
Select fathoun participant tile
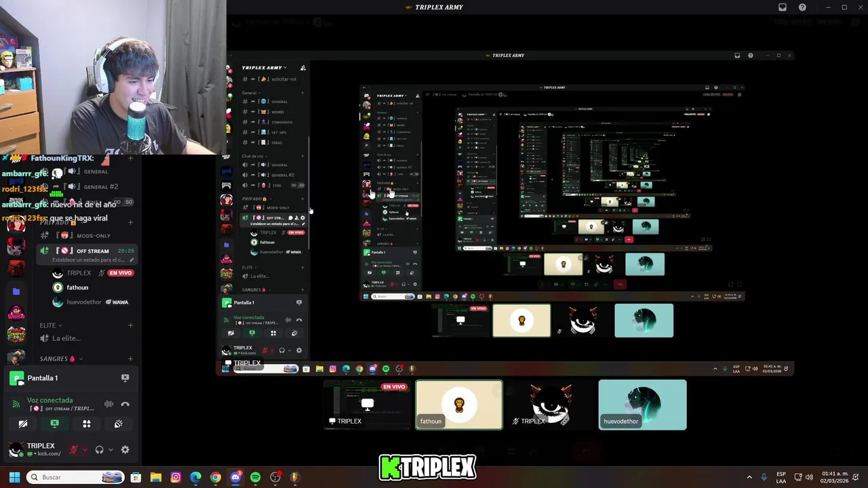(x=459, y=405)
